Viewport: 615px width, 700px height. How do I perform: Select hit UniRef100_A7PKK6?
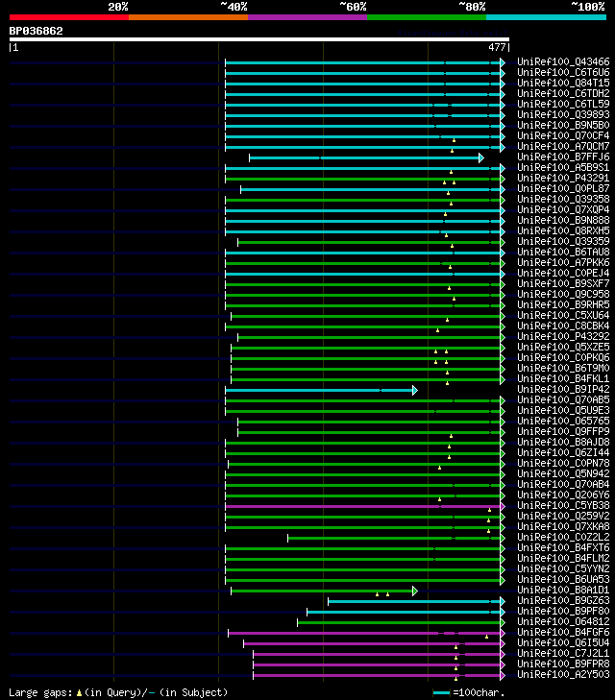point(563,263)
